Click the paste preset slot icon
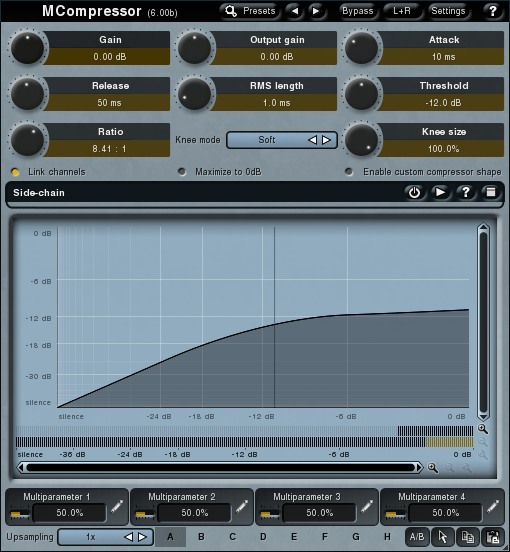 [493, 537]
